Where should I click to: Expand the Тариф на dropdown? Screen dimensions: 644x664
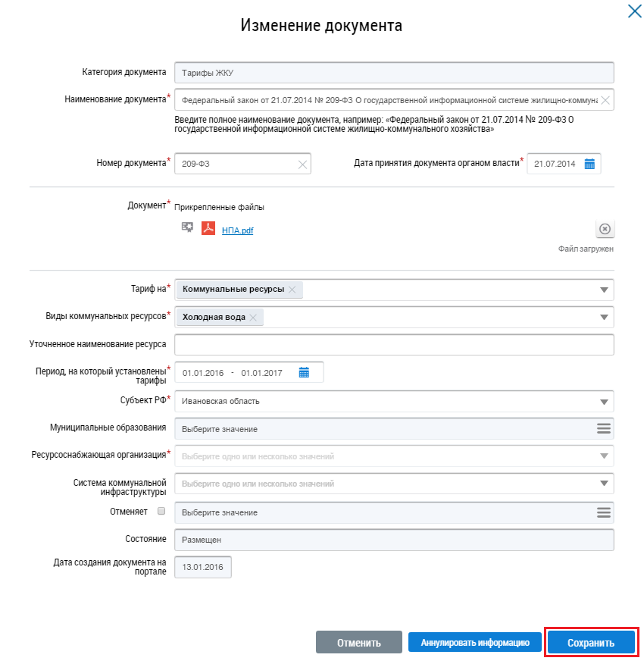pyautogui.click(x=604, y=290)
